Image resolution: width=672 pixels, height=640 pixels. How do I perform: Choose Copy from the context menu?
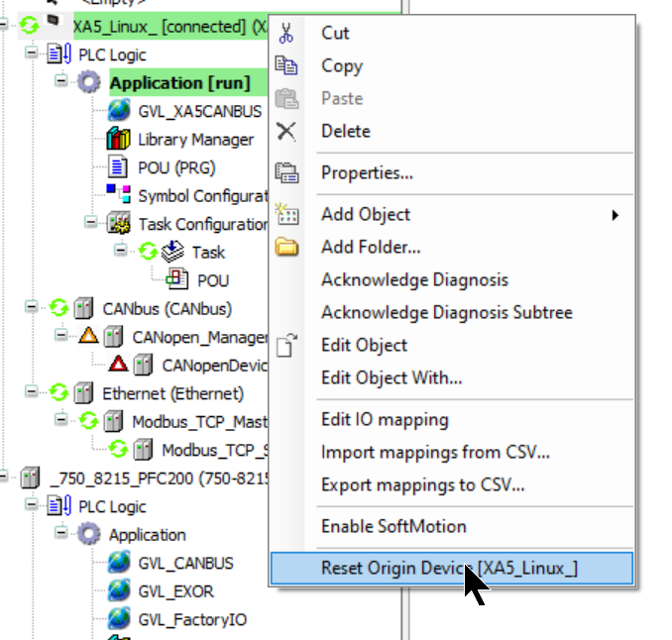point(452,65)
